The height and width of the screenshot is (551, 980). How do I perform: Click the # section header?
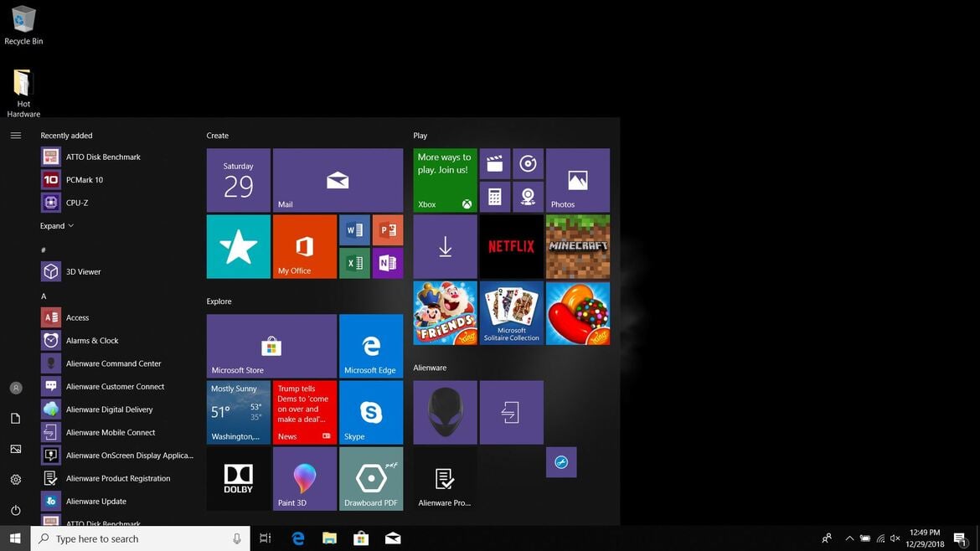(43, 250)
